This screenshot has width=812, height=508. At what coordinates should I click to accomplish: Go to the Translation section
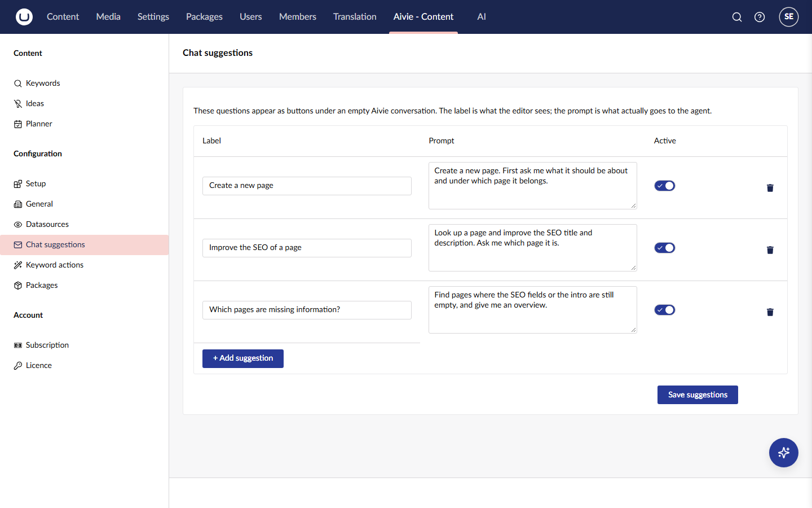pyautogui.click(x=355, y=17)
